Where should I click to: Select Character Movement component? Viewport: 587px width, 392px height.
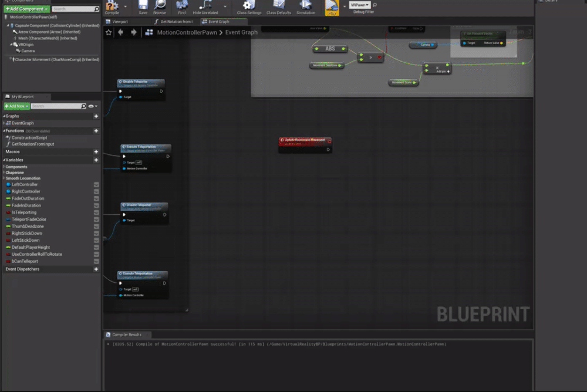pyautogui.click(x=56, y=59)
